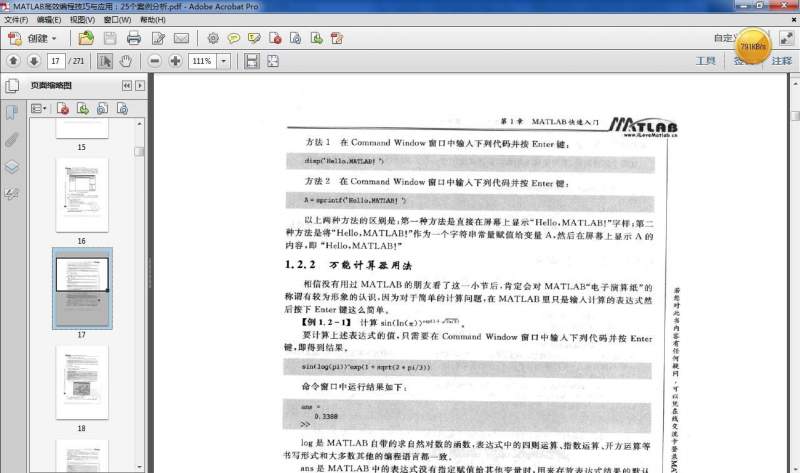Open the thumbnails panel options arrow
The height and width of the screenshot is (473, 800).
(140, 86)
